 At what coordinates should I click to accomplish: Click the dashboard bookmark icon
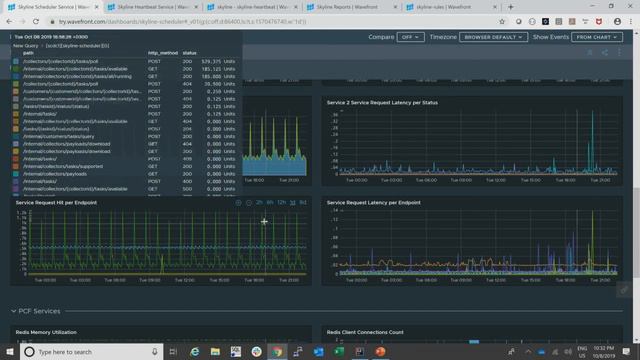590,52
